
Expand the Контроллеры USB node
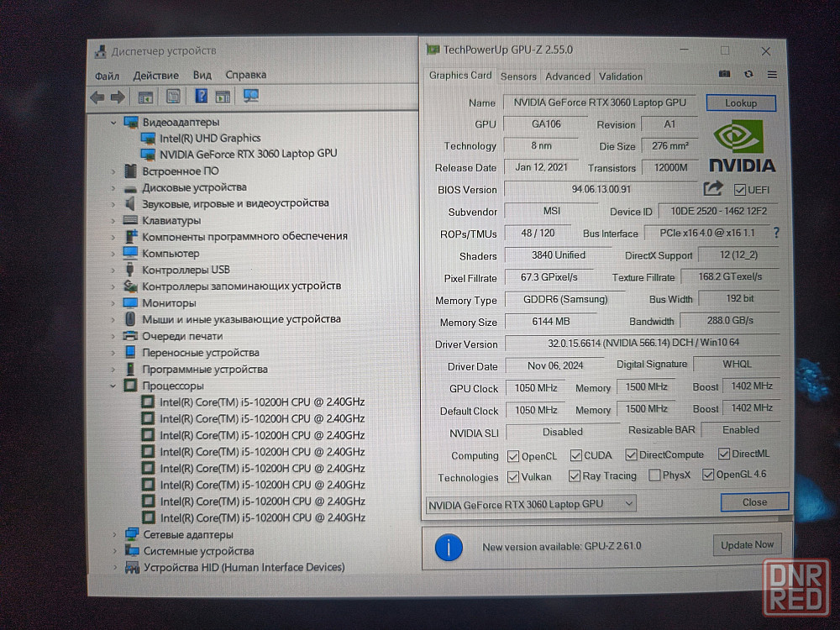(x=113, y=270)
